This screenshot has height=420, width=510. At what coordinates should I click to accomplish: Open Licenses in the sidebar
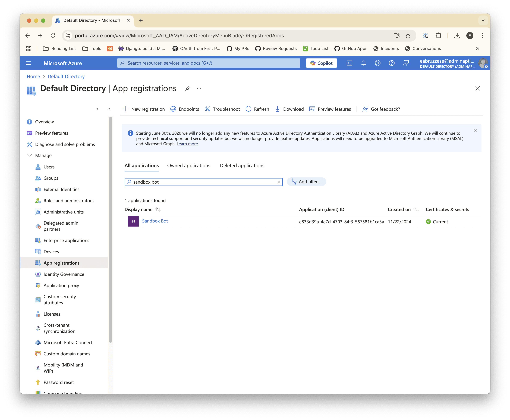click(52, 314)
